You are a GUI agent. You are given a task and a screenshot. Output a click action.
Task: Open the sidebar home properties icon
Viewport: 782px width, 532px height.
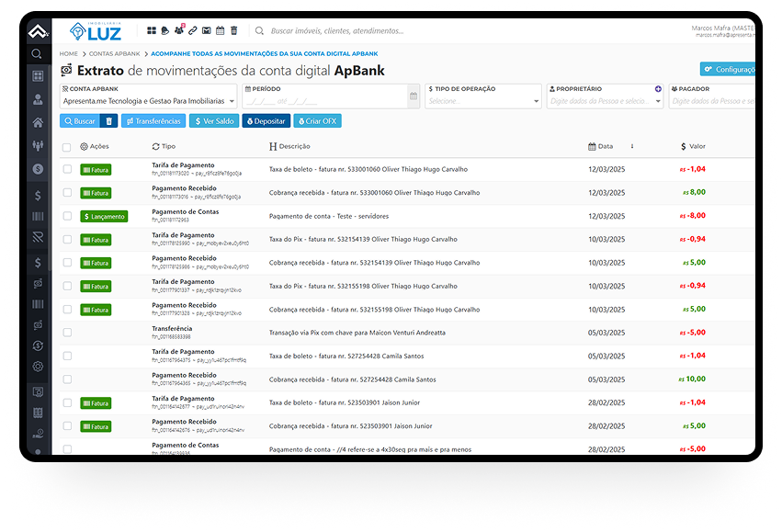[38, 122]
